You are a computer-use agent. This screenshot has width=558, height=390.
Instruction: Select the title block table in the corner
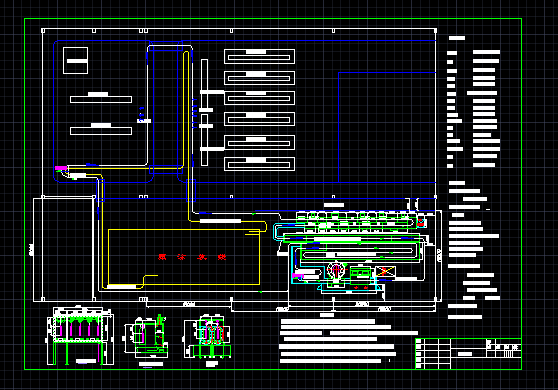pos(468,353)
